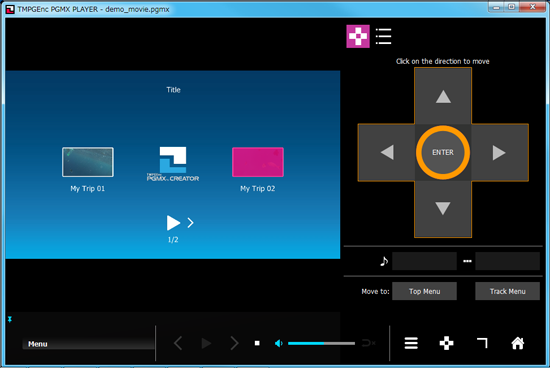
Task: Click the My Trip 01 caption
Action: point(88,189)
